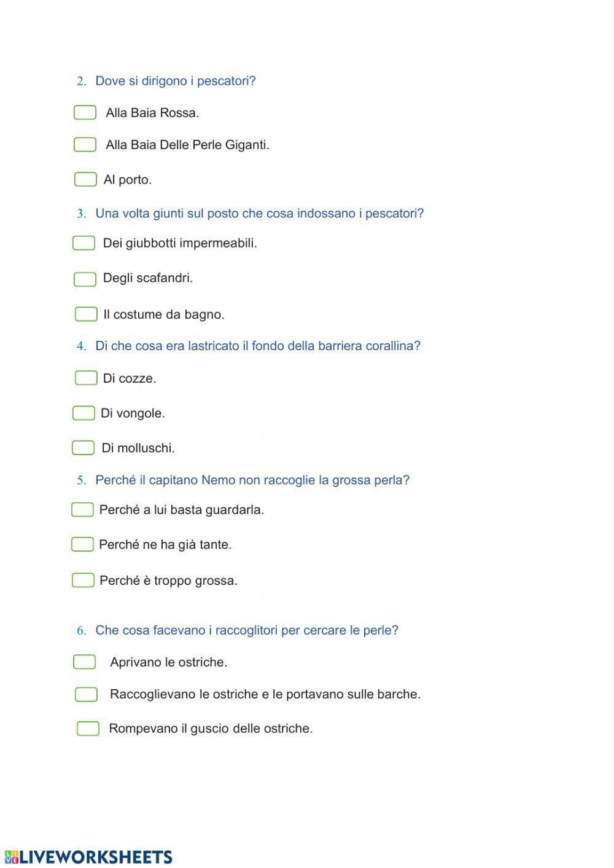
Task: Check 'Perché ne ha già tante' box
Action: pos(82,544)
